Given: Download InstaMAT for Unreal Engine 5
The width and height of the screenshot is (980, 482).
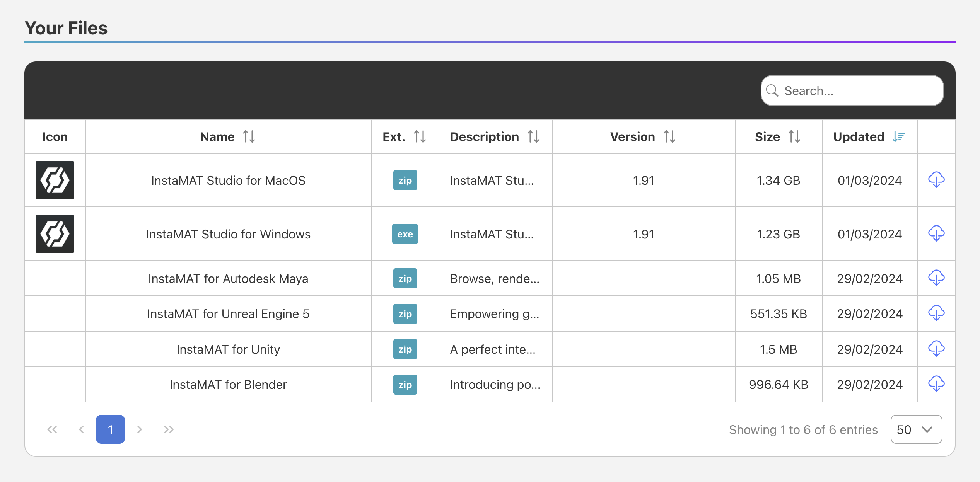Looking at the screenshot, I should (x=936, y=313).
